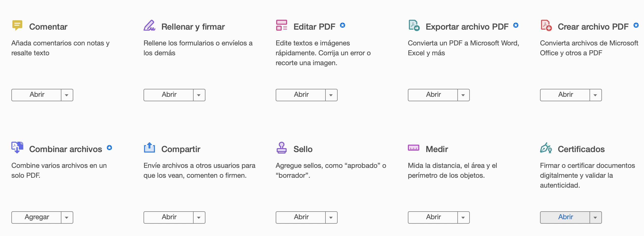Open the dropdown arrow for Editar PDF
The height and width of the screenshot is (236, 644).
point(331,95)
